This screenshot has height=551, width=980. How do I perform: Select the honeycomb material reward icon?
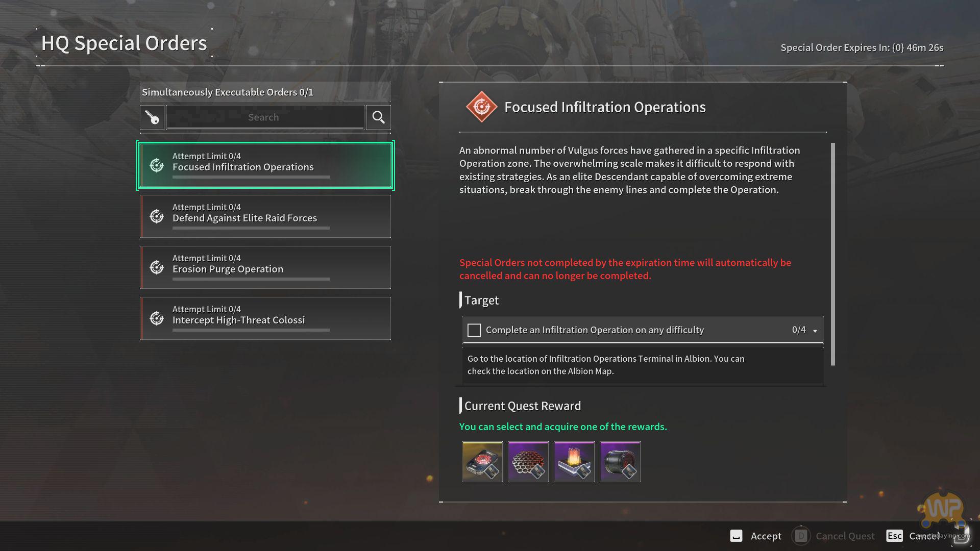(528, 462)
